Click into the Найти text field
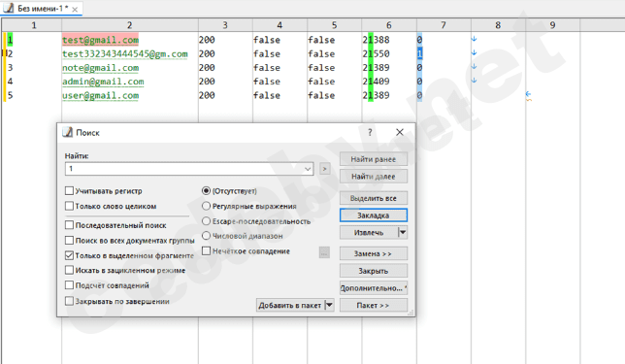The width and height of the screenshot is (625, 364). [184, 169]
